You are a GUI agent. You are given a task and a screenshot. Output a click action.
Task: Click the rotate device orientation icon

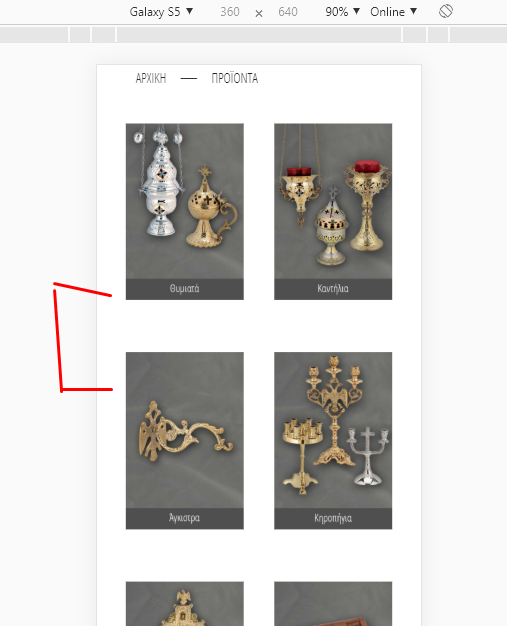point(446,11)
